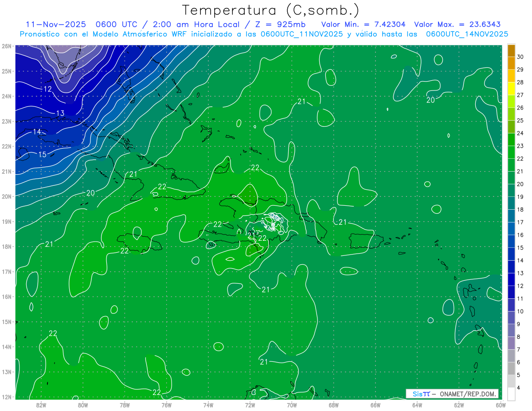Pick the yellow swatch between color bar labels 27 and 28
The width and height of the screenshot is (532, 411).
point(511,88)
